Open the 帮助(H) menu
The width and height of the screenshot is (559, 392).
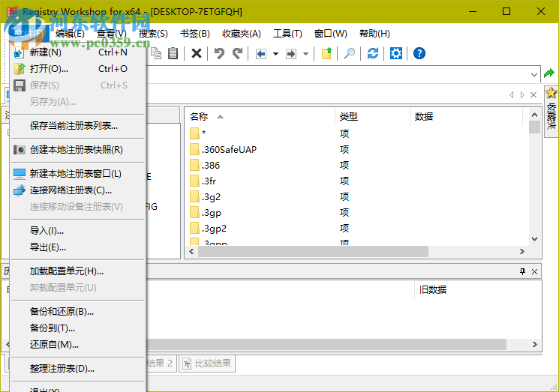(374, 34)
